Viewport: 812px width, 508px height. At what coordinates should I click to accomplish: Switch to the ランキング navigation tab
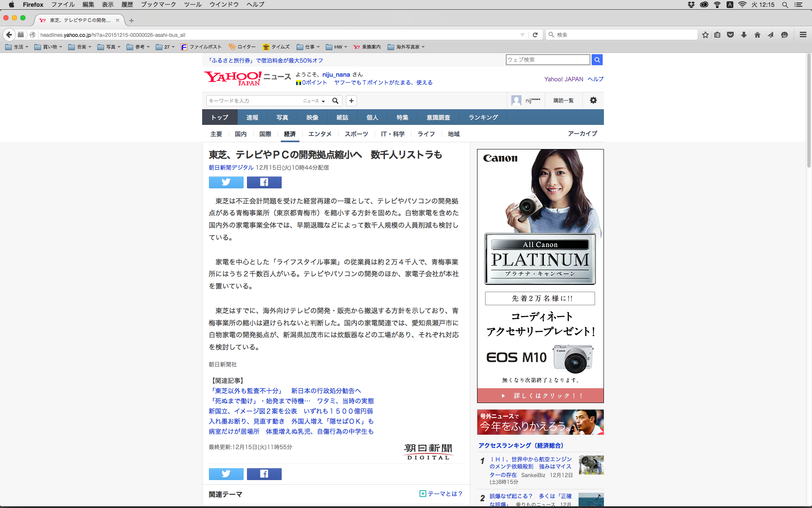483,117
